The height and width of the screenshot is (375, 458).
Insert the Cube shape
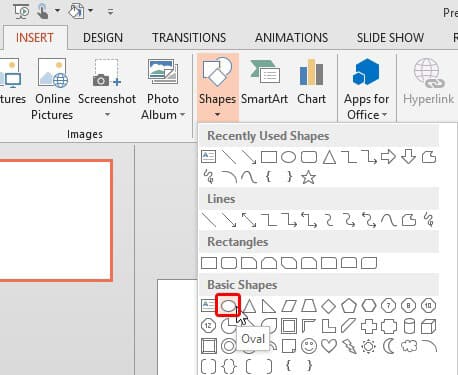(x=429, y=326)
